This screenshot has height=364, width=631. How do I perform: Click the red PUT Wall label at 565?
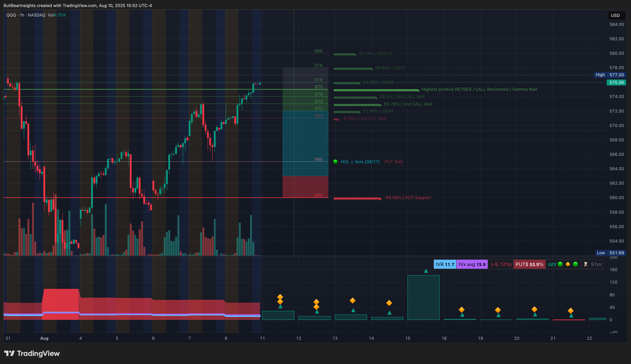coord(394,162)
